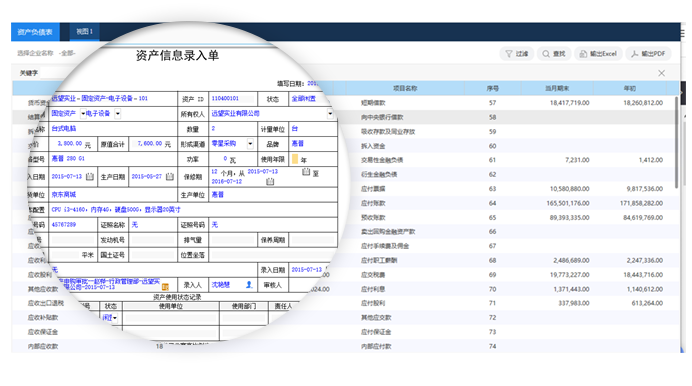Click the orange attachment icon in form
The width and height of the screenshot is (692, 386).
[165, 287]
